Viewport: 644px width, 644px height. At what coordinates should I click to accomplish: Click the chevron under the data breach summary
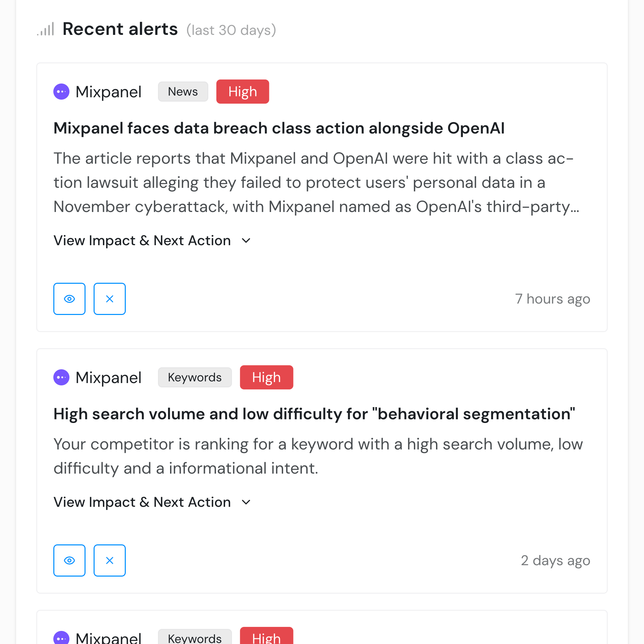246,240
